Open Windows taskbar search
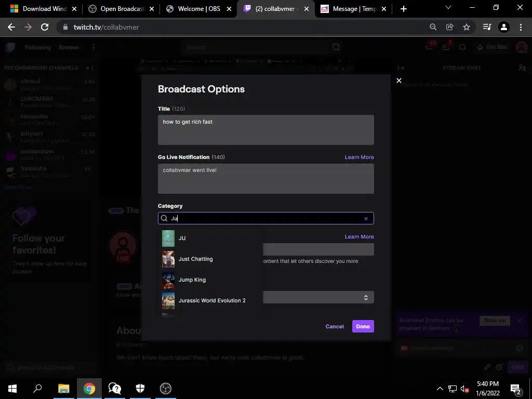Screen dimensions: 532x399 (x=37, y=389)
